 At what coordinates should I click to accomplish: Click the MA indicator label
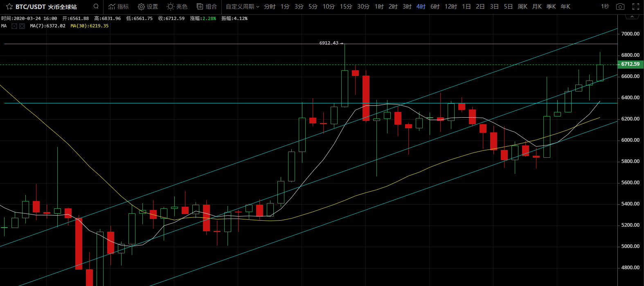coord(4,26)
